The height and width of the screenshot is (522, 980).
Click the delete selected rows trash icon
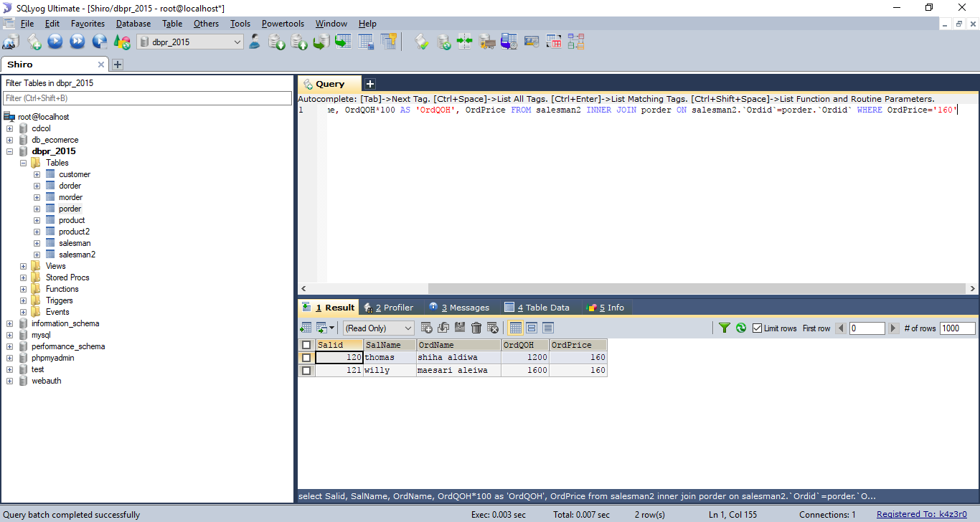476,328
